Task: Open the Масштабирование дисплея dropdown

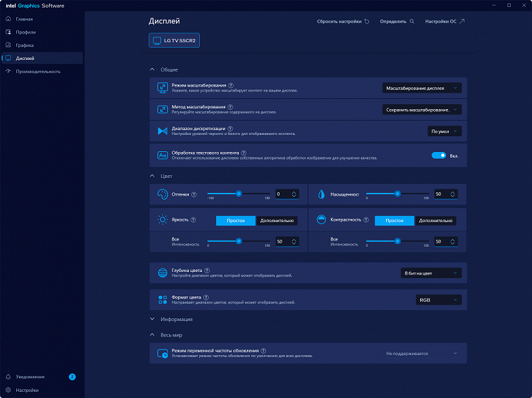Action: point(422,88)
